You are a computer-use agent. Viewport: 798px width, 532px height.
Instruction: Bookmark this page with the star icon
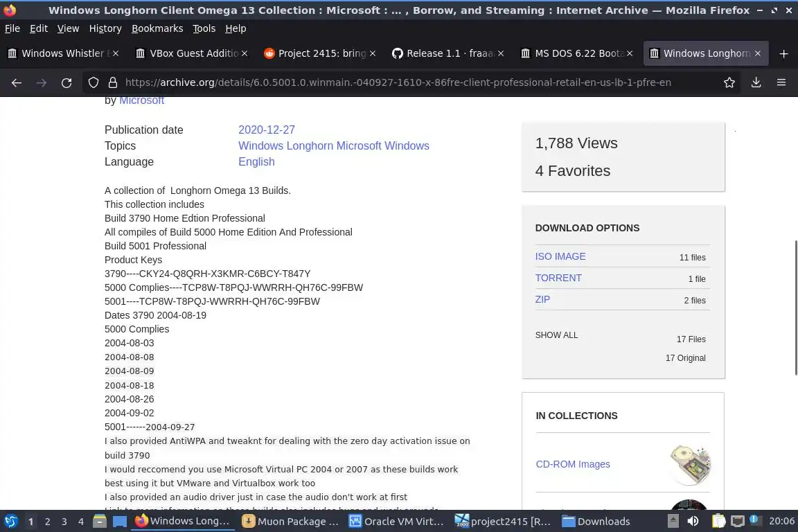pyautogui.click(x=729, y=82)
